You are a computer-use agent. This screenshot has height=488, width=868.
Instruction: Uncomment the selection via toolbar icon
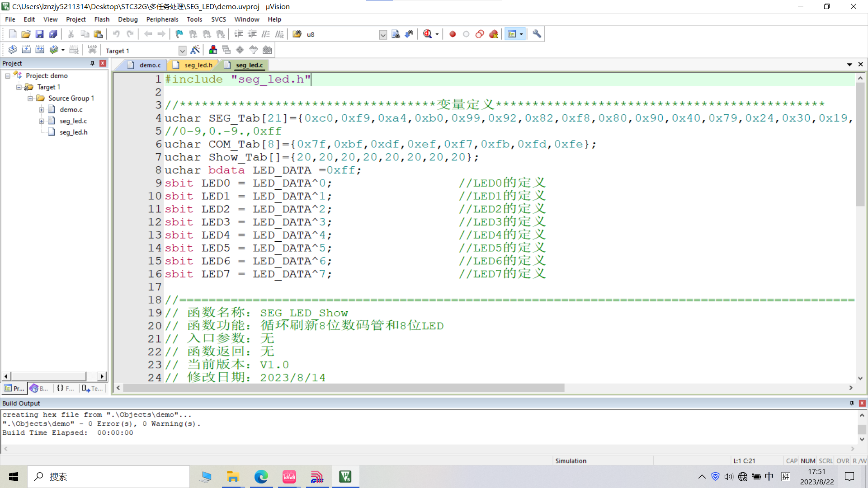[x=279, y=34]
